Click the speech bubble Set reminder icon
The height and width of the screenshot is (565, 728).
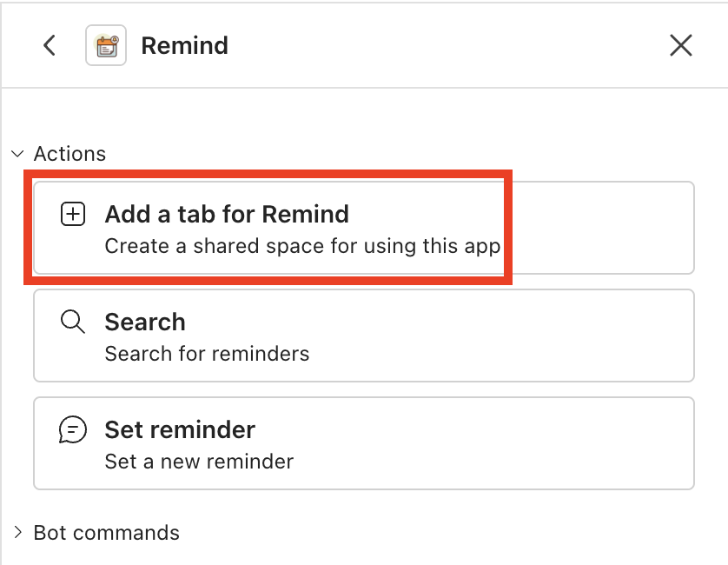73,429
